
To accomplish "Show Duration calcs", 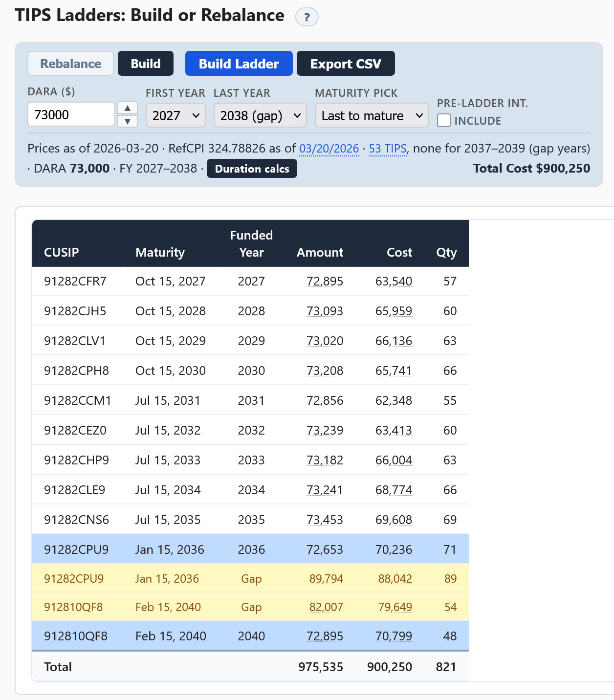I will click(x=252, y=169).
